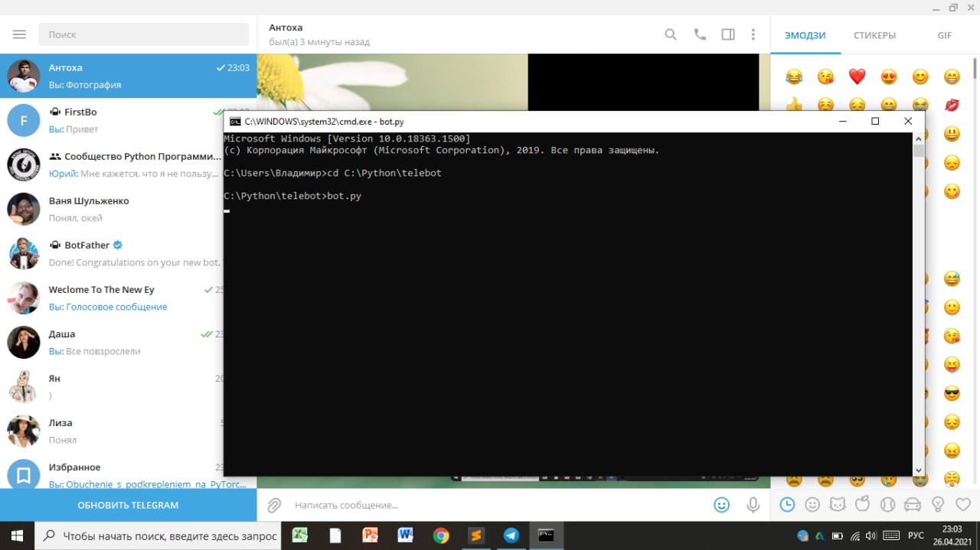Insert the kiss lips emoji
This screenshot has height=550, width=980.
point(952,105)
